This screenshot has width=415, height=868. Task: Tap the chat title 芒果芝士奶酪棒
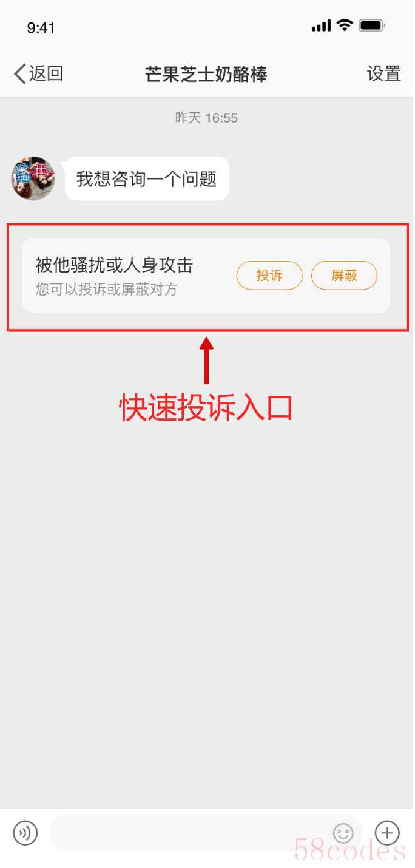[206, 74]
